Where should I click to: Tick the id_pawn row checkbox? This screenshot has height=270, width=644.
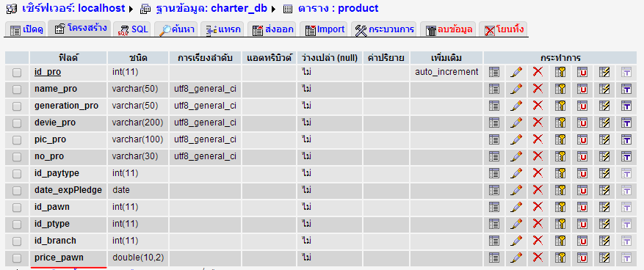coord(17,208)
